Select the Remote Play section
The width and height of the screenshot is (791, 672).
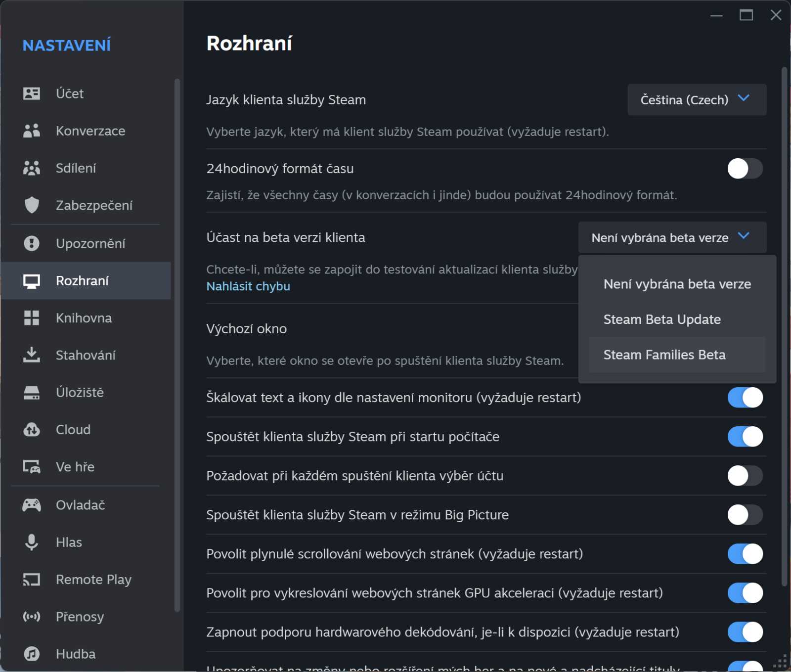tap(86, 580)
